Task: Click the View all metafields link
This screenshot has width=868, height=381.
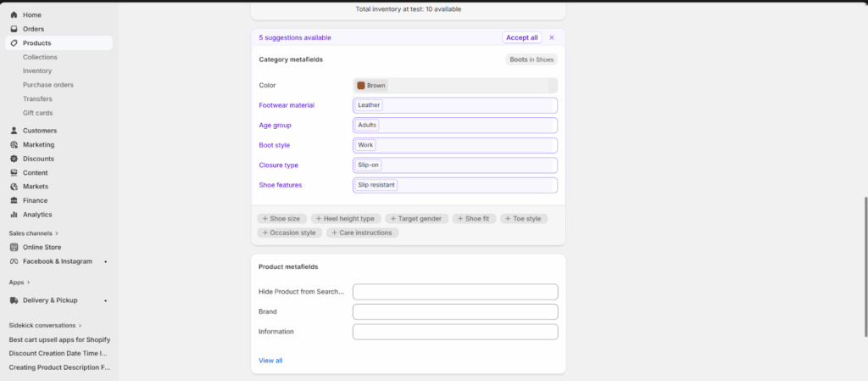Action: coord(270,361)
